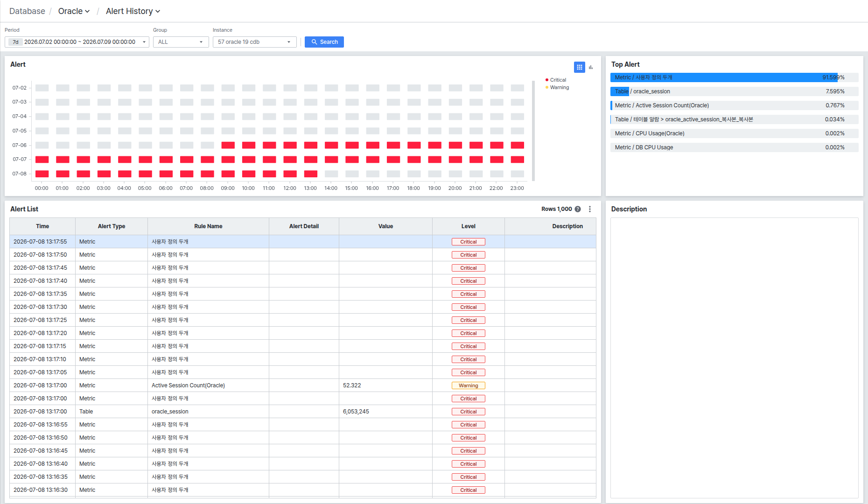Screen dimensions: 868x504
Task: Click the Warning level badge
Action: [469, 385]
